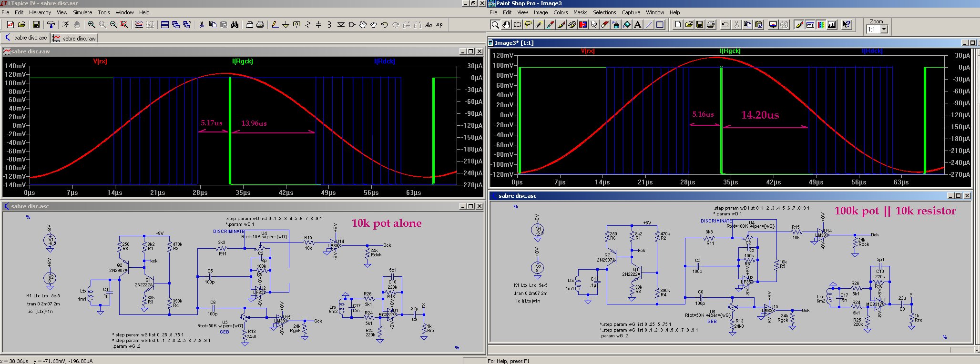Select the Ground symbol tool
Screen dimensions: 980x364
[x=286, y=25]
